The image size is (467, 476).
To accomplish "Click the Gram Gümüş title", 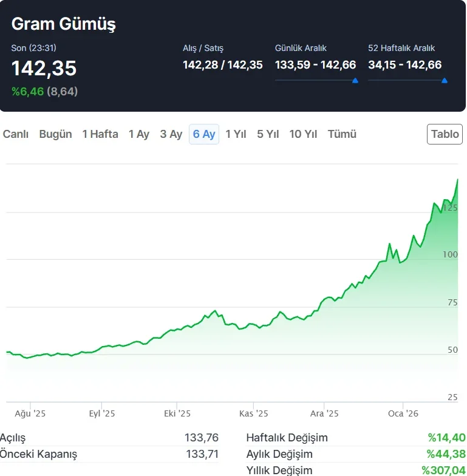I will (63, 24).
